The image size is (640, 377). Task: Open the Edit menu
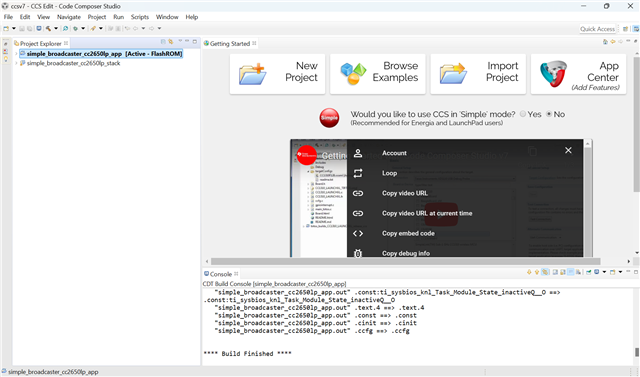(x=25, y=17)
